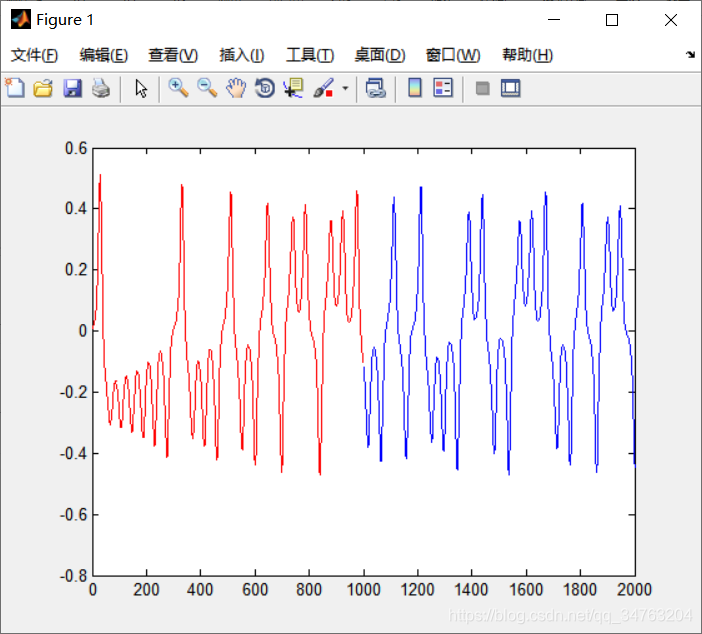Save the figure with the floppy disk icon

(x=72, y=88)
